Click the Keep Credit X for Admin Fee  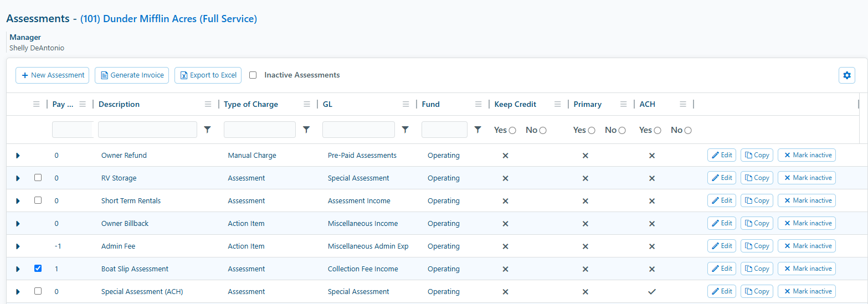(505, 246)
